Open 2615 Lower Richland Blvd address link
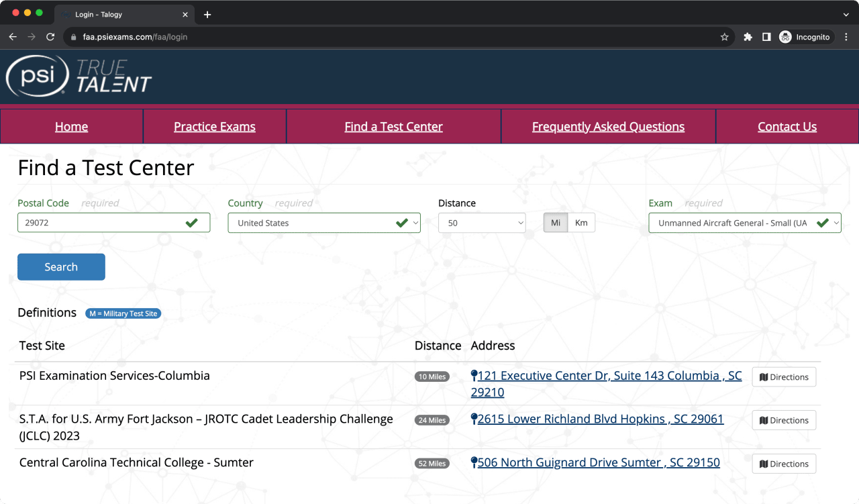This screenshot has height=504, width=859. (601, 419)
